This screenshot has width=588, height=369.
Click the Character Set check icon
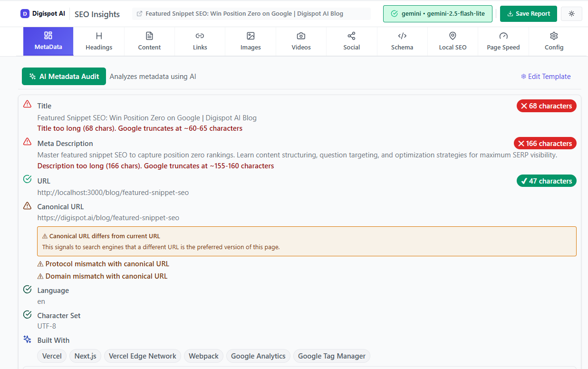[x=28, y=314]
